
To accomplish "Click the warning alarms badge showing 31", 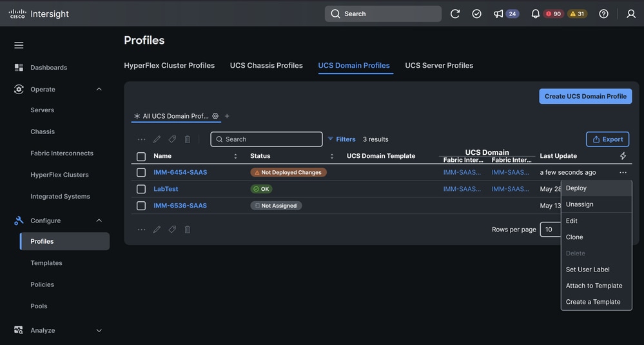I will [577, 14].
